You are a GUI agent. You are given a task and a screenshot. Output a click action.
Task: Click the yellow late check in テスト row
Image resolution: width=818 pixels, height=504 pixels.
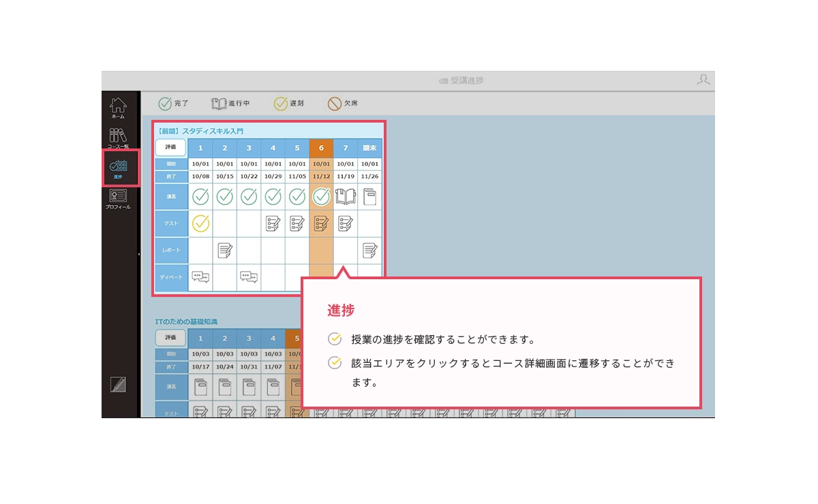tap(200, 223)
